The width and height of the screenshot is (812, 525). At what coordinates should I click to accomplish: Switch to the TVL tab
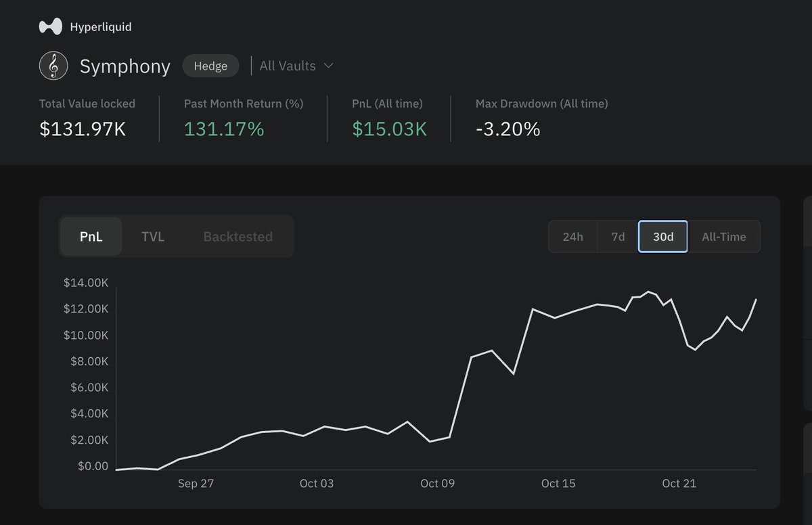[x=153, y=237]
